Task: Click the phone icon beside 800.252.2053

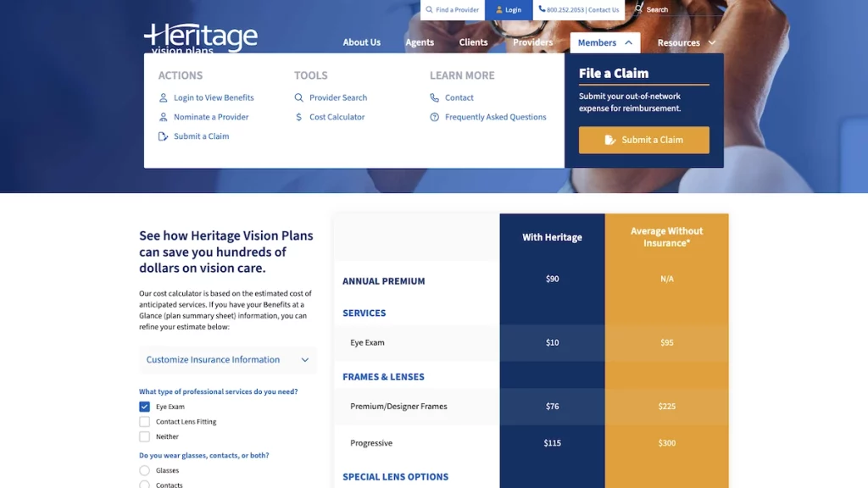Action: point(542,10)
